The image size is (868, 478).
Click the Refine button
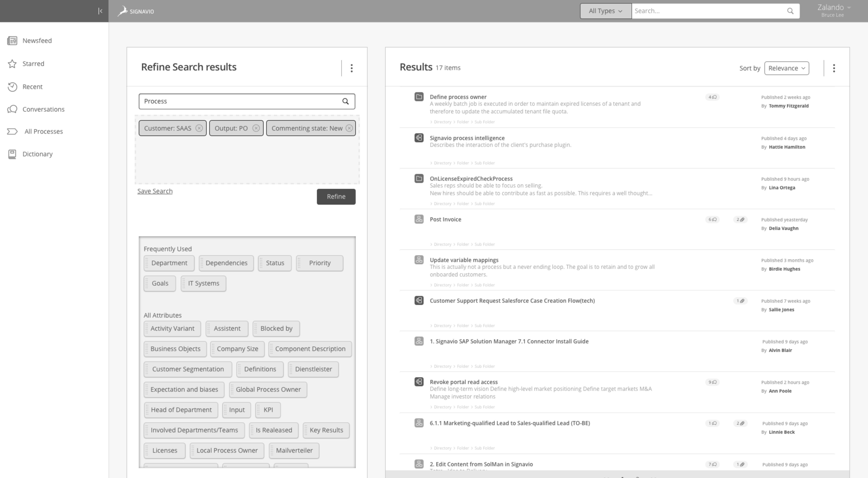coord(336,197)
